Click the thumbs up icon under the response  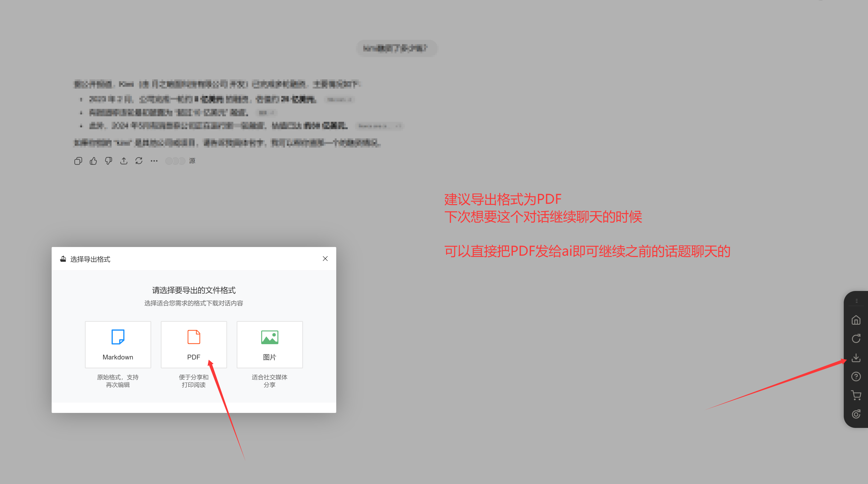pos(93,161)
